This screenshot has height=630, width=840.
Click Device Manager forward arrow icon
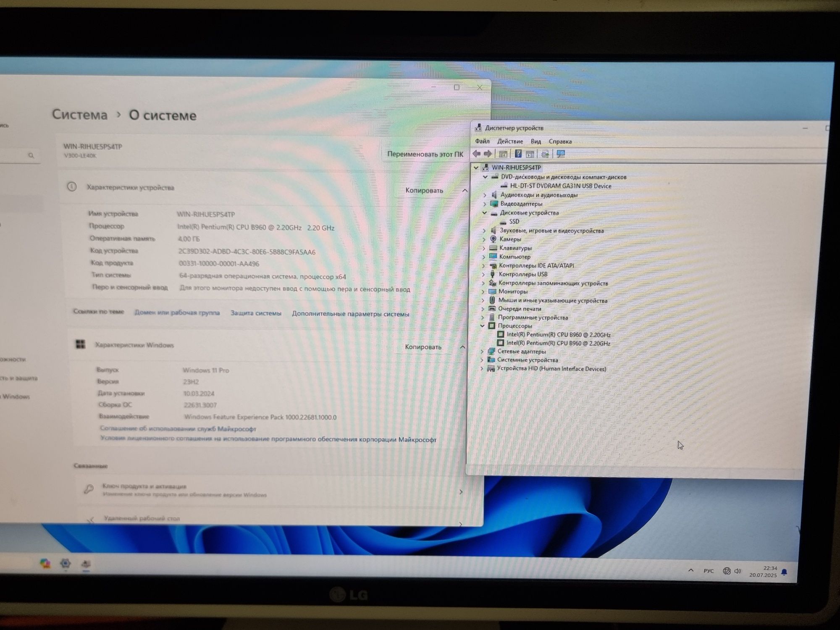pyautogui.click(x=488, y=154)
